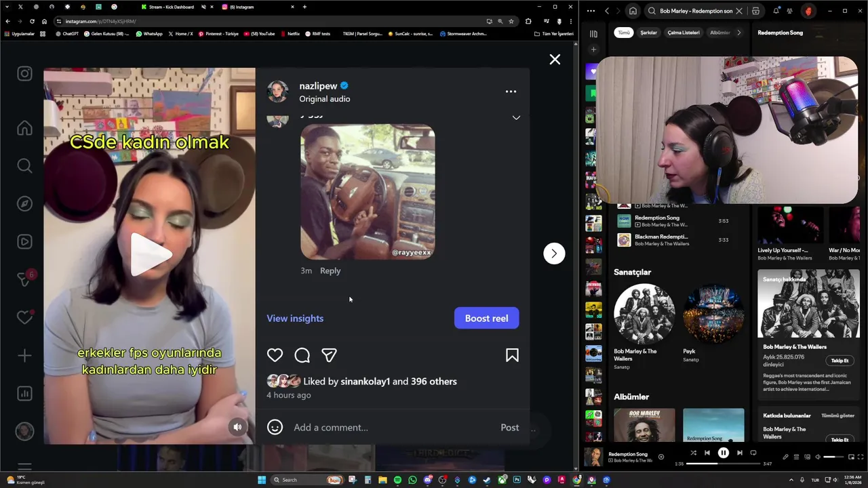Open the comment bubble icon
The width and height of the screenshot is (868, 488).
tap(302, 355)
